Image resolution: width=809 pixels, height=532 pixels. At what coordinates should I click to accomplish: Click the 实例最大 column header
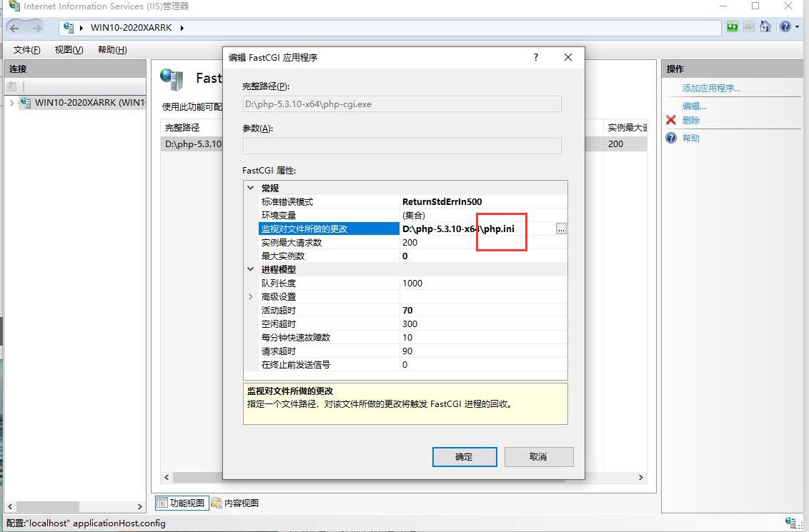point(627,127)
